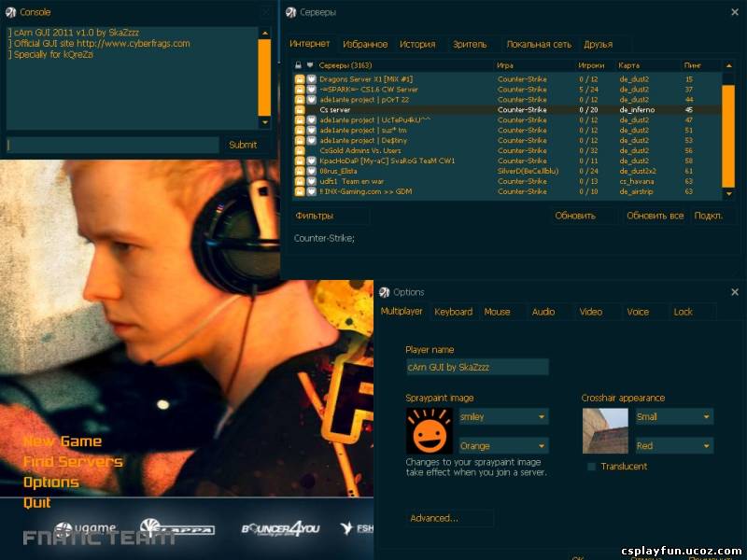Click the Steam icon in the Console title bar
The image size is (747, 560).
[x=10, y=12]
